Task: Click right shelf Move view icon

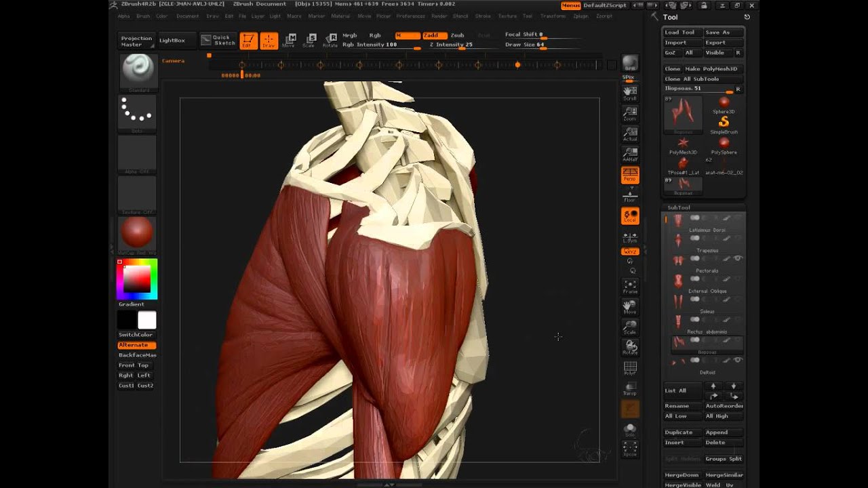Action: [630, 307]
